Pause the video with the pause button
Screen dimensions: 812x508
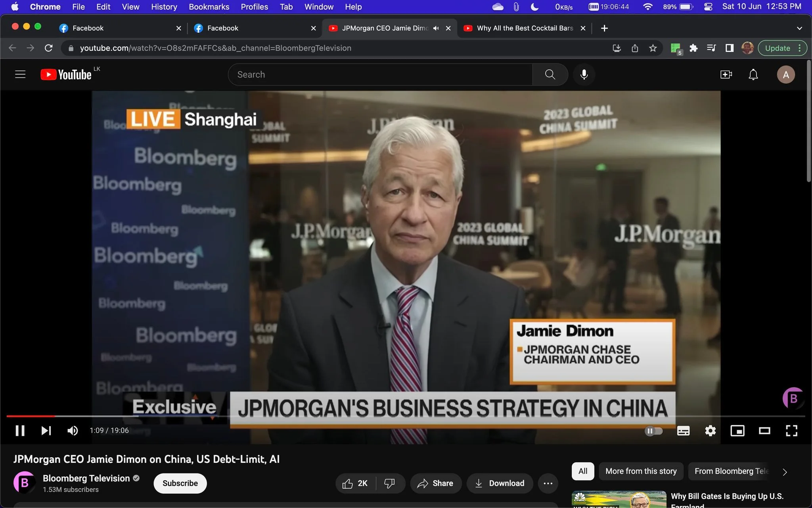click(x=20, y=431)
